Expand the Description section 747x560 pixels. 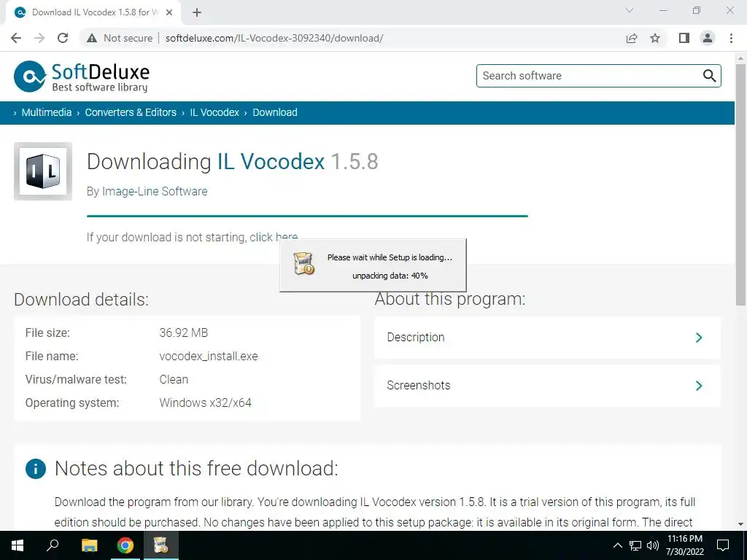point(547,337)
